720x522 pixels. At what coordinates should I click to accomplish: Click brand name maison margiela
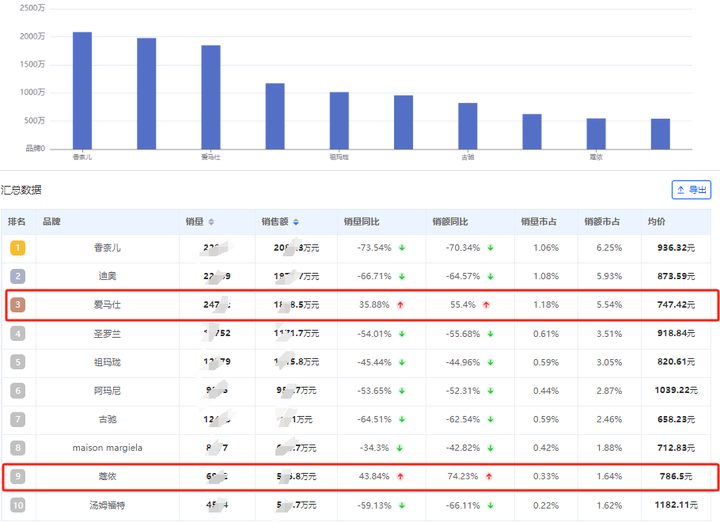(107, 448)
